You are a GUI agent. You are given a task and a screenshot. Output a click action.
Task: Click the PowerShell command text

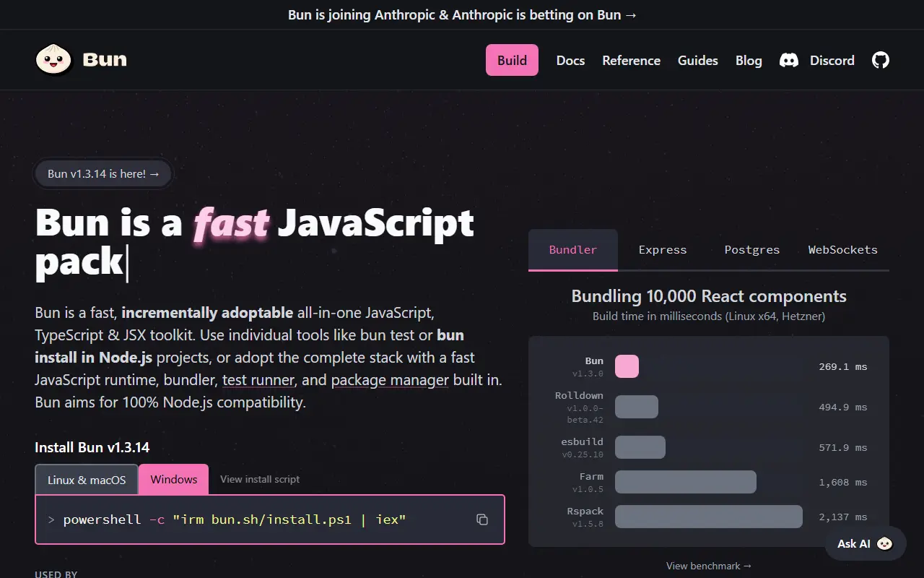235,519
